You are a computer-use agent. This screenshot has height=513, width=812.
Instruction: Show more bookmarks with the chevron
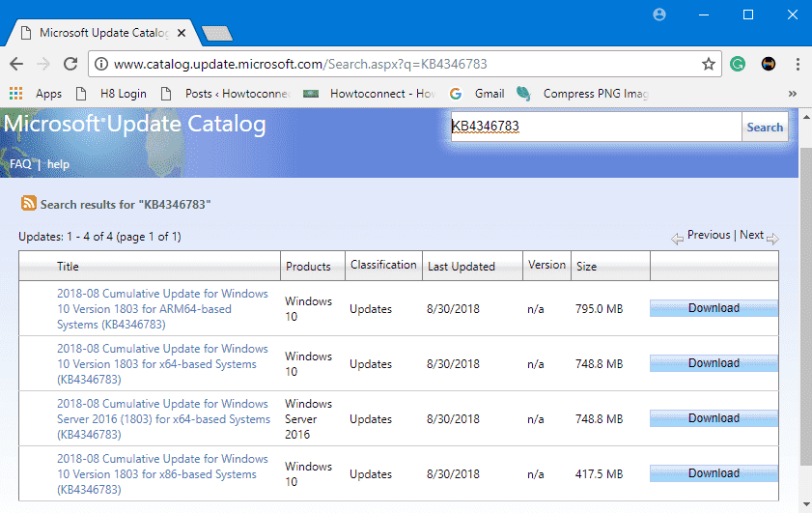793,94
